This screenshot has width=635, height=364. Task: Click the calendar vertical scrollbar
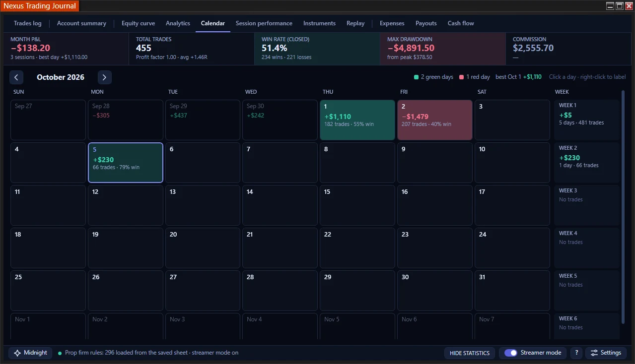pyautogui.click(x=623, y=206)
